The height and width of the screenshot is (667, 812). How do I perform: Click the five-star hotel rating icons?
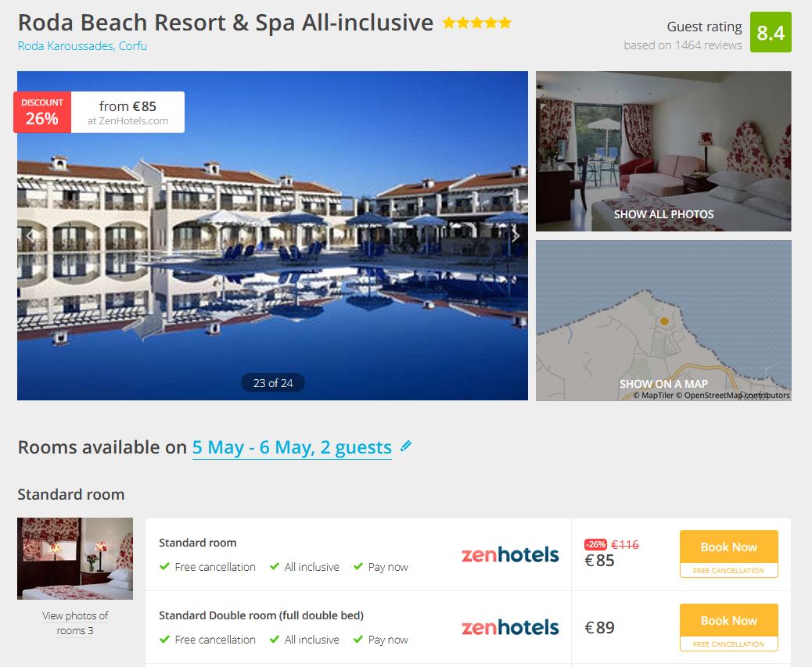477,23
